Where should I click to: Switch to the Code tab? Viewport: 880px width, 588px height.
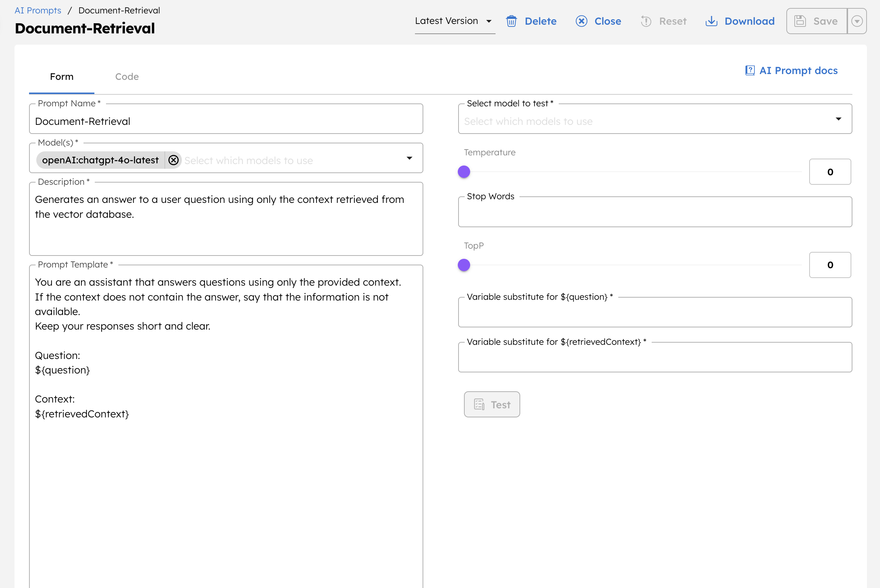click(x=127, y=76)
